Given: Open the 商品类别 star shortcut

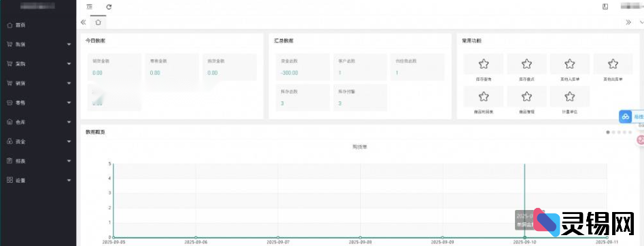Looking at the screenshot, I should pos(484,96).
